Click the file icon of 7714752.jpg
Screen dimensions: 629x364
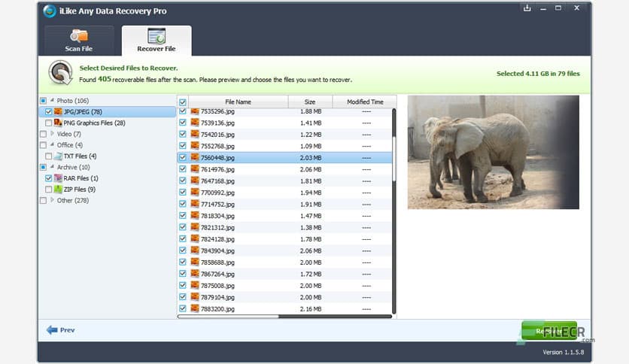coord(195,204)
